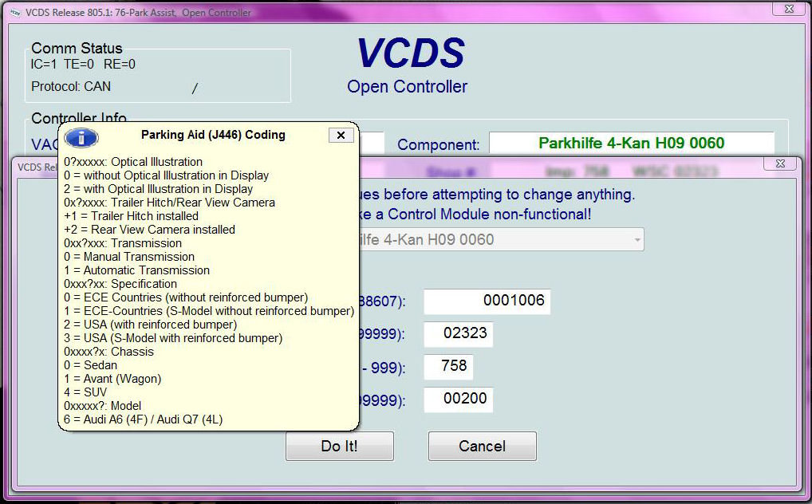Screen dimensions: 812x504
Task: Close the Parking Aid (J446) Coding tooltip
Action: click(x=341, y=136)
